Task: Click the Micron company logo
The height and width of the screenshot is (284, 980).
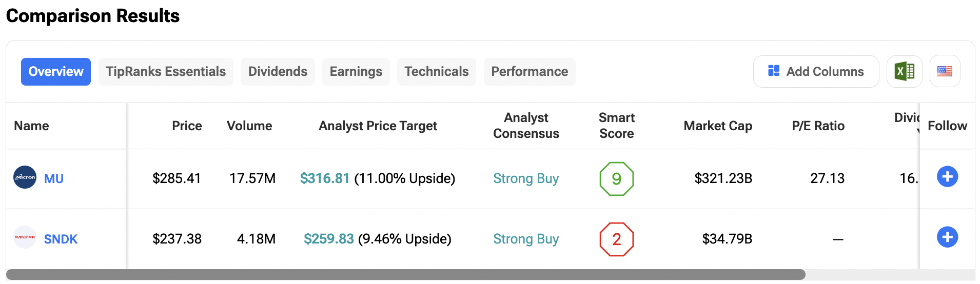Action: pos(25,177)
